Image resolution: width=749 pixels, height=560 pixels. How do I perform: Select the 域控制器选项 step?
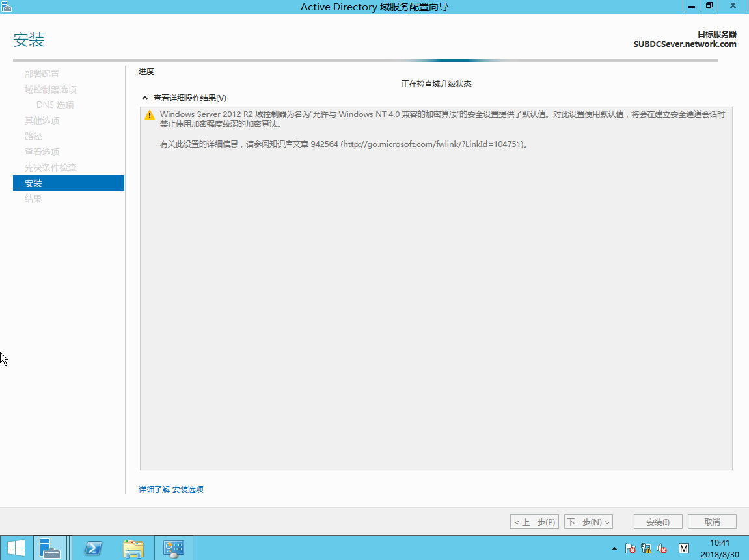pyautogui.click(x=51, y=90)
